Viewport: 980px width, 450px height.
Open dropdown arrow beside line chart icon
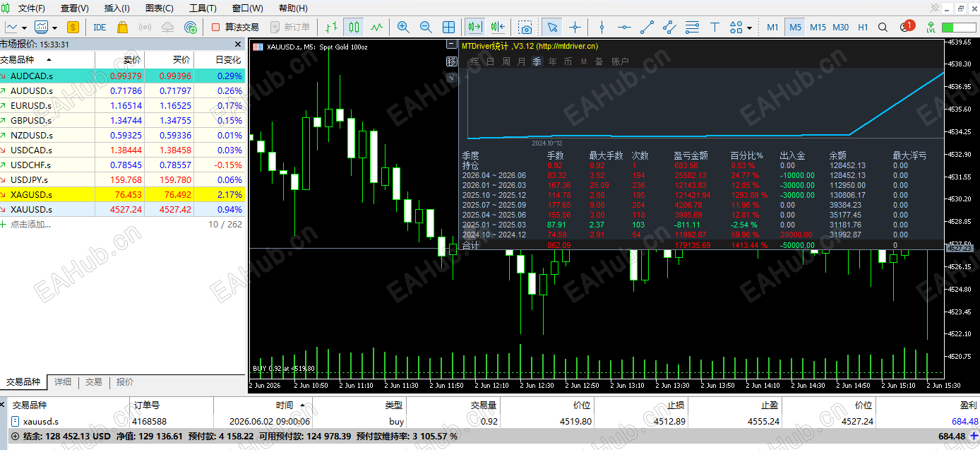point(25,28)
